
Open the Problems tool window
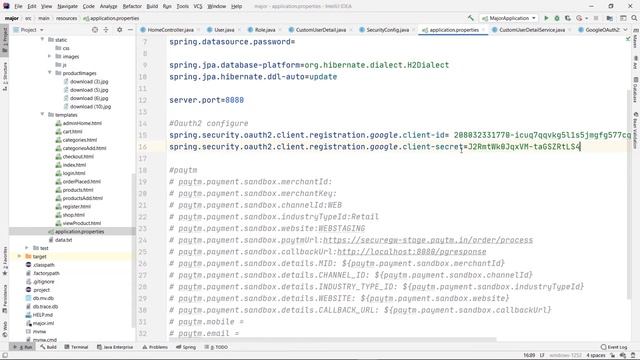155,347
